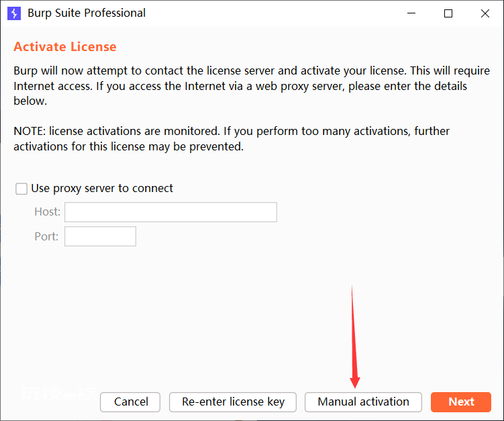Click the faint watermark beside the Cancel button
Screen dimensions: 504x421
point(60,394)
